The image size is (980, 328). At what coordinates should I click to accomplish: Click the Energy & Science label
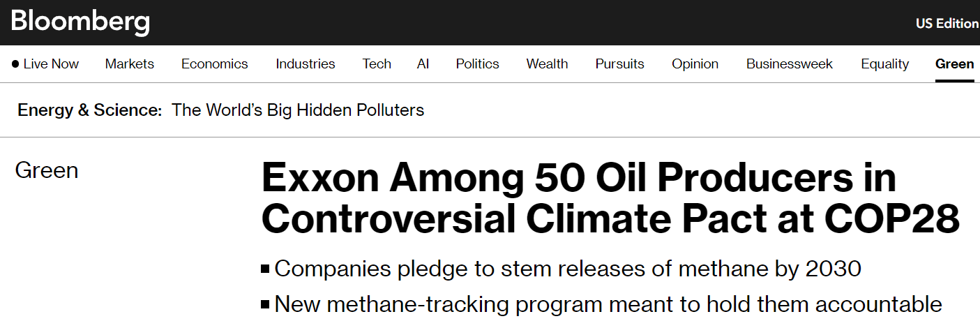tap(90, 110)
